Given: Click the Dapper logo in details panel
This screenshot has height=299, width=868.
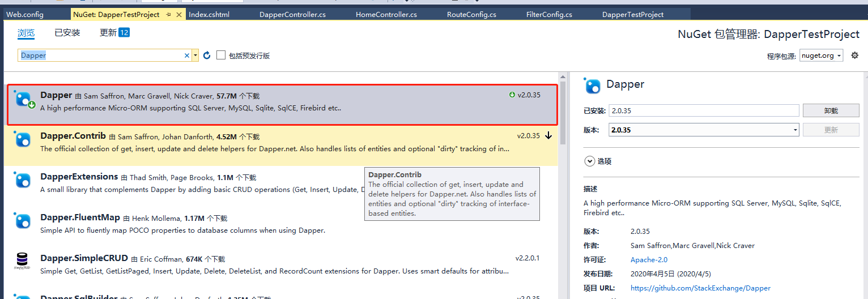Looking at the screenshot, I should 593,86.
